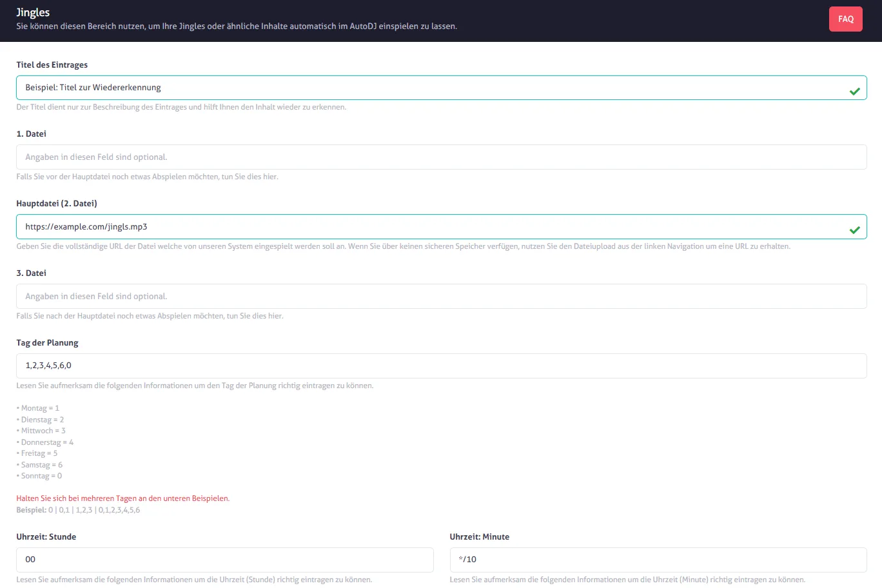Screen dimensions: 882x588
Task: Click the 'Hauptdatei (2. Datei)' label
Action: 57,204
